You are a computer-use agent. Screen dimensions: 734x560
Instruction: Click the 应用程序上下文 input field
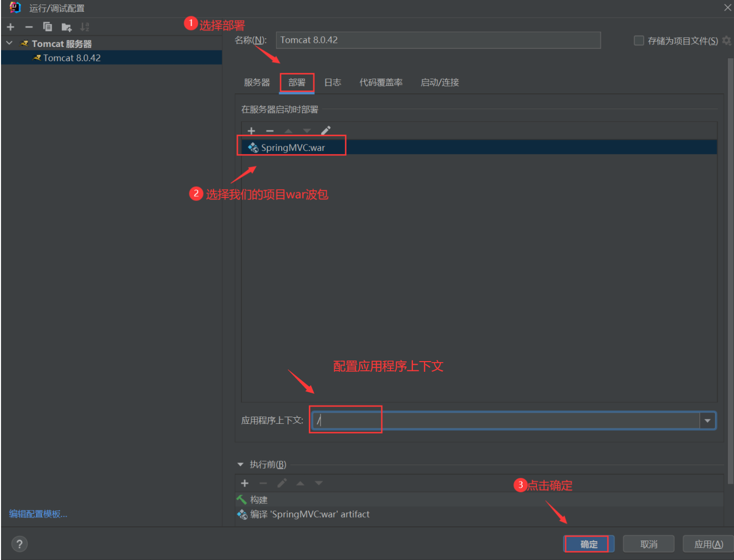(x=505, y=421)
